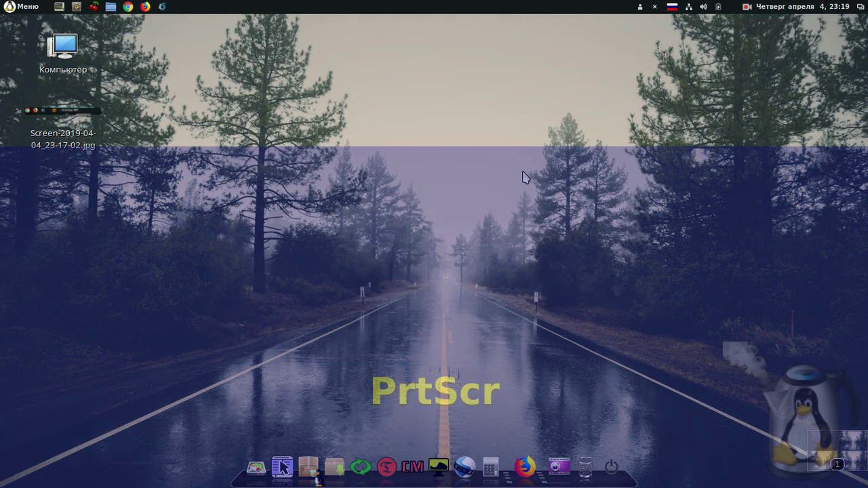This screenshot has height=488, width=868.
Task: Open the package download box icon
Action: pyautogui.click(x=334, y=467)
